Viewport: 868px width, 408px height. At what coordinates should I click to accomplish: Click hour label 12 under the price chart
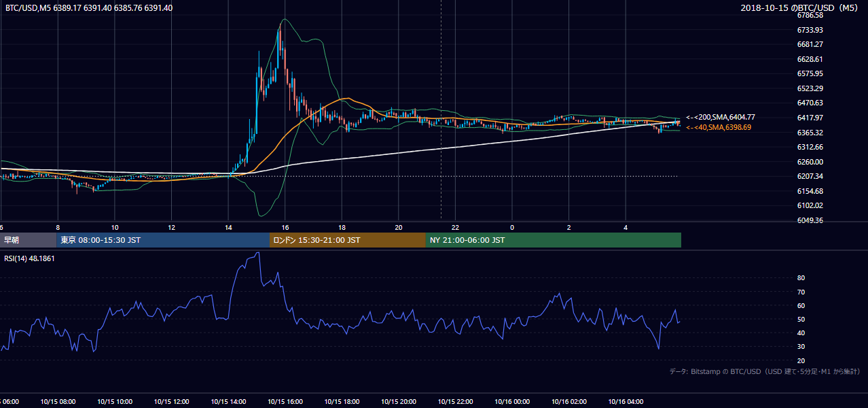171,227
